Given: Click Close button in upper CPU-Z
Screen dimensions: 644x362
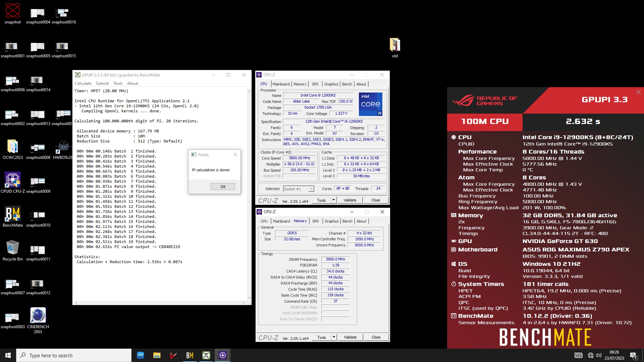Looking at the screenshot, I should click(376, 200).
